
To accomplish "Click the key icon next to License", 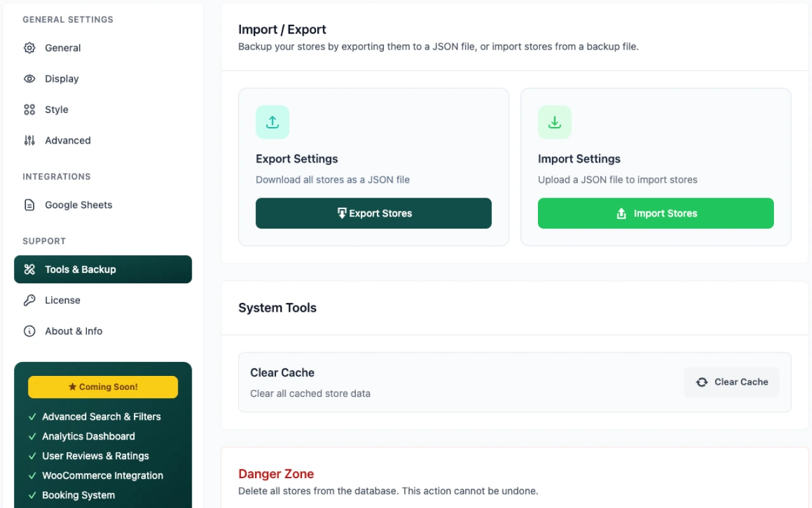I will (29, 300).
